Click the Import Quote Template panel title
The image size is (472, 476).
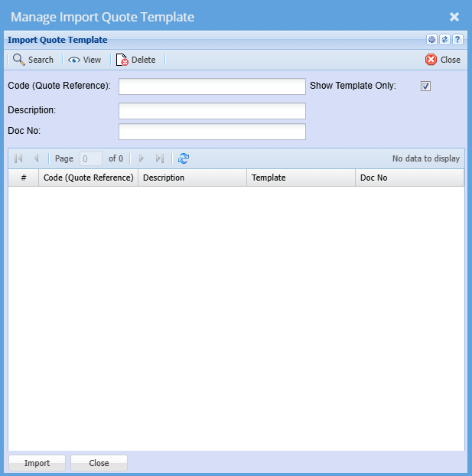coord(57,40)
